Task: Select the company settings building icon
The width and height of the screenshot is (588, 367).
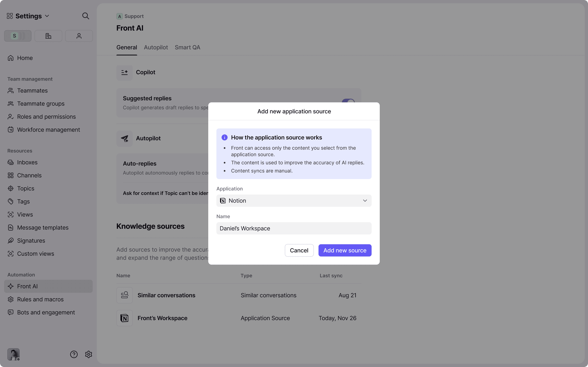Action: pos(48,36)
